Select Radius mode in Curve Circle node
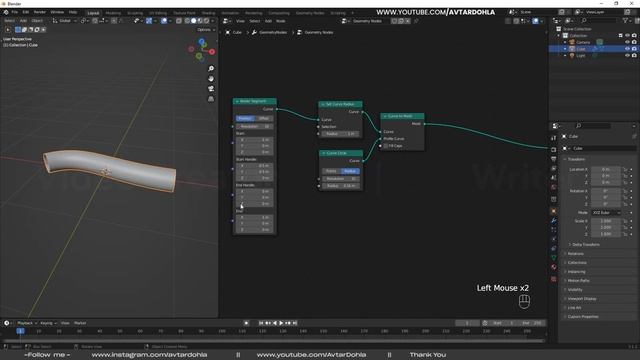640x360 pixels. 350,171
